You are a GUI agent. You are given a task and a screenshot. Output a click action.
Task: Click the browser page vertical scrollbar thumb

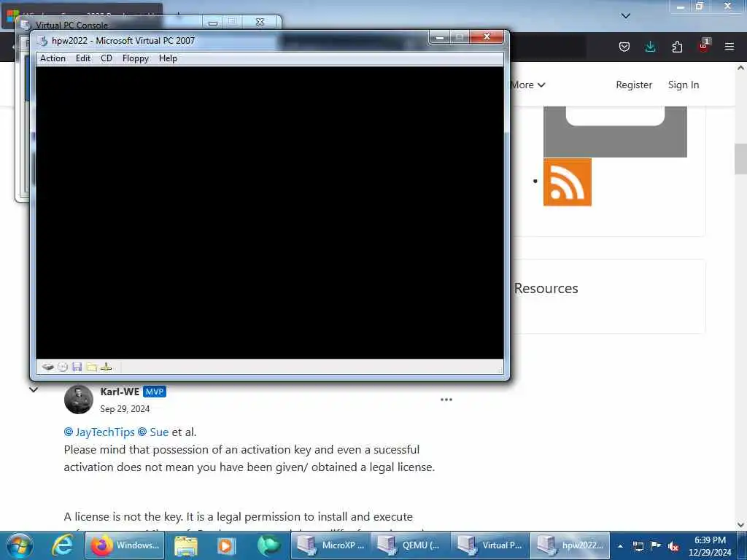740,159
